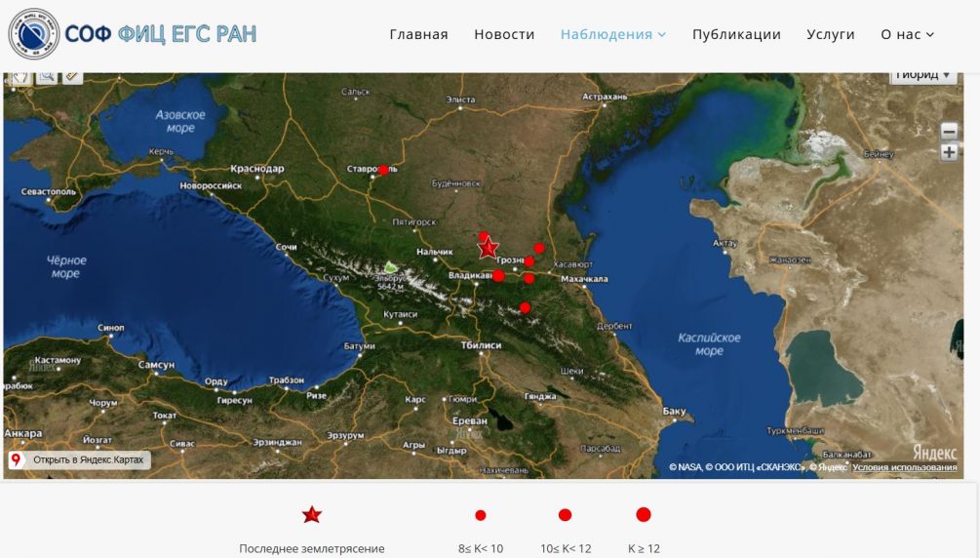This screenshot has height=558, width=980.
Task: Activate the ruler distance measurement tool
Action: click(x=72, y=77)
